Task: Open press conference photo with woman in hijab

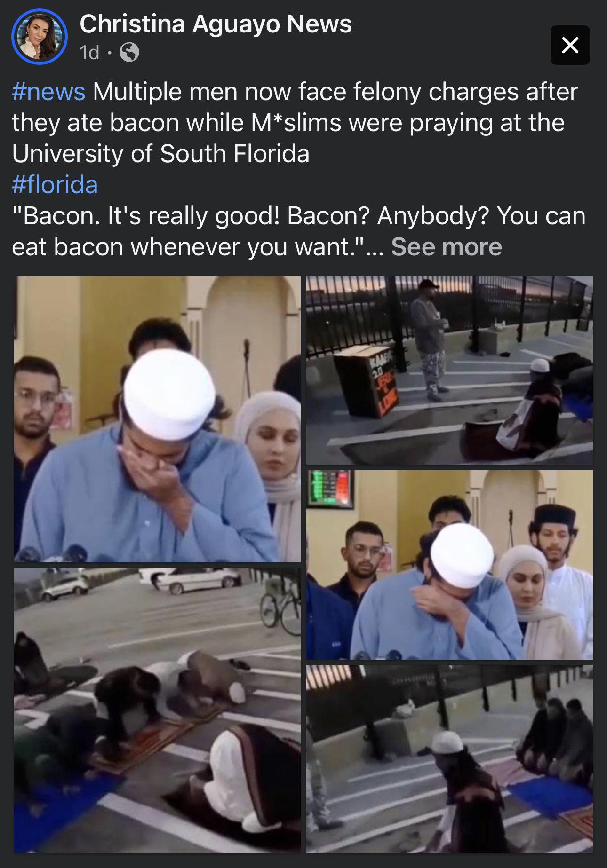Action: [449, 565]
